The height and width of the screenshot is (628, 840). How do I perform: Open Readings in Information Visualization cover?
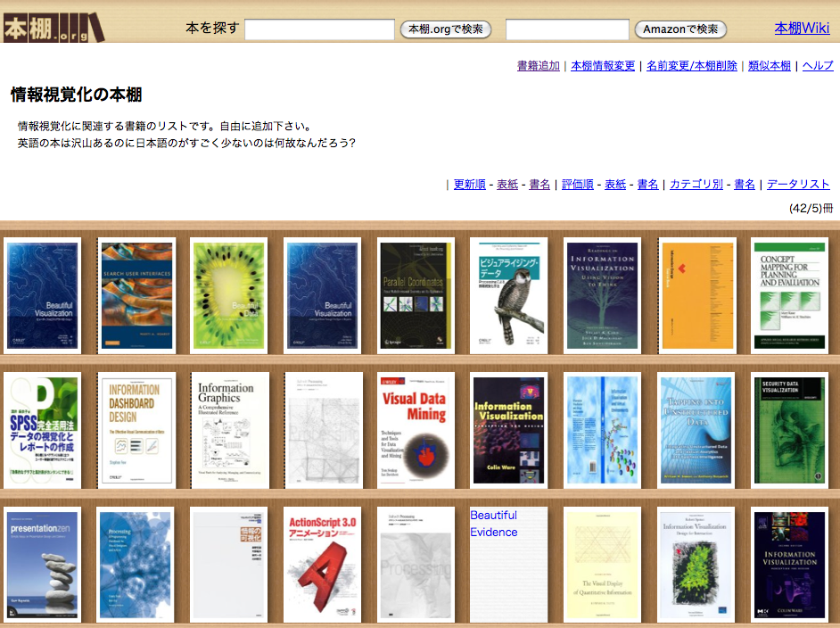click(x=602, y=296)
